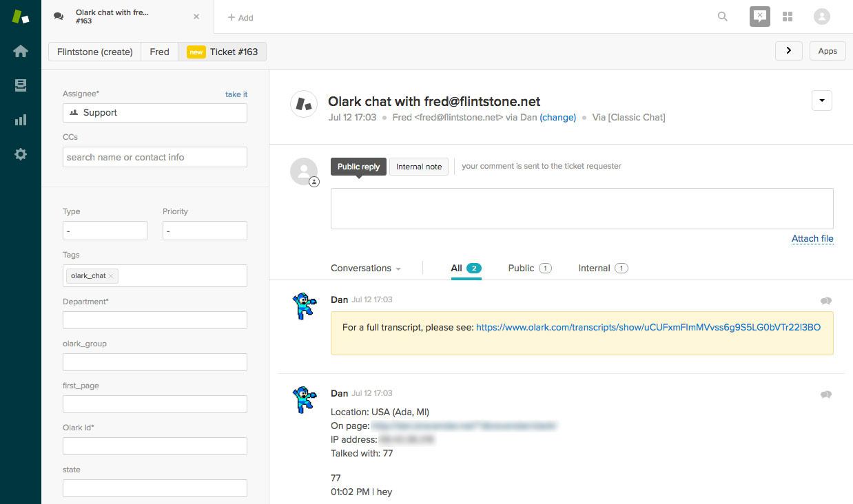Viewport: 853px width, 504px height.
Task: Select the Internal comments tab
Action: tap(603, 268)
